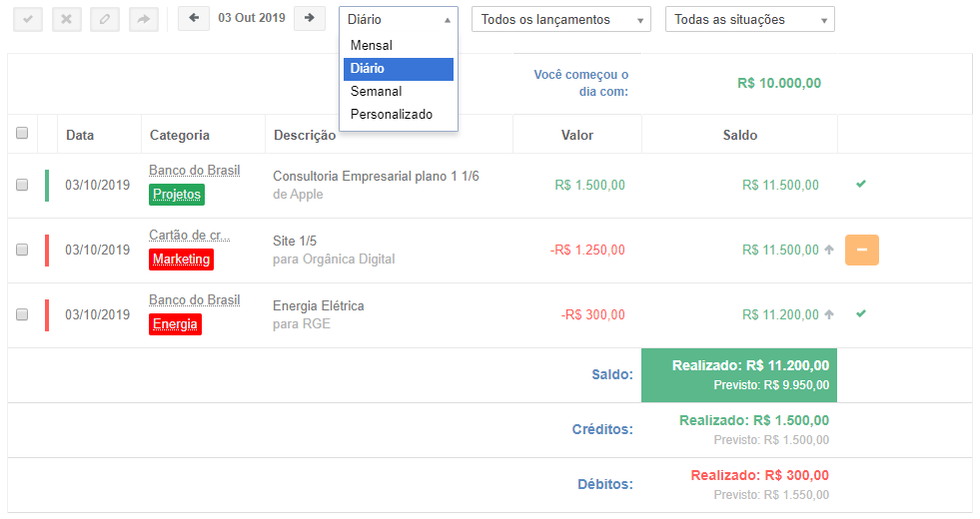Viewport: 980px width, 519px height.
Task: Click green checkmark on Energia Elétrica row
Action: click(861, 313)
